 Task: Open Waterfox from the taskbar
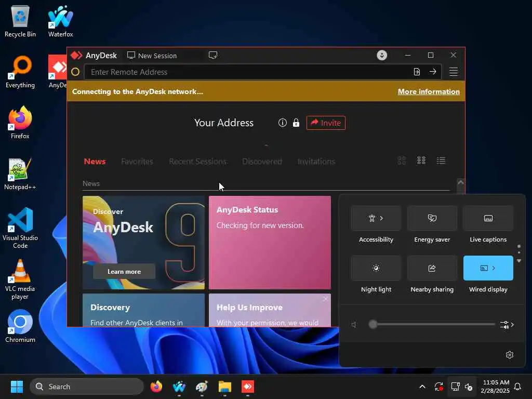179,387
